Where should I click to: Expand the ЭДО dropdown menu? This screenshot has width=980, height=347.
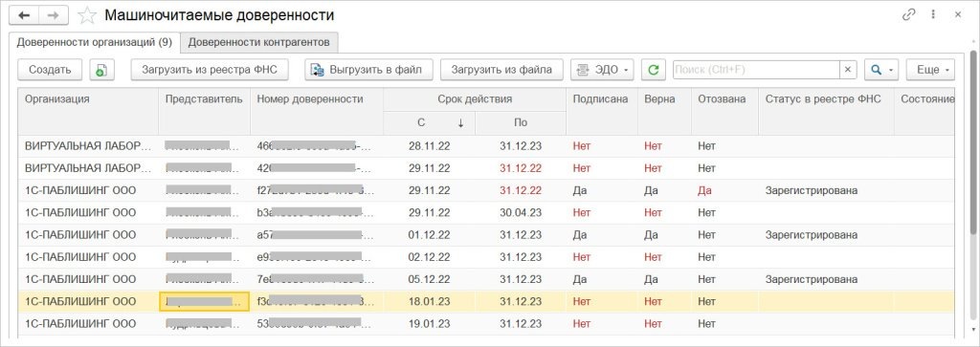[x=603, y=70]
